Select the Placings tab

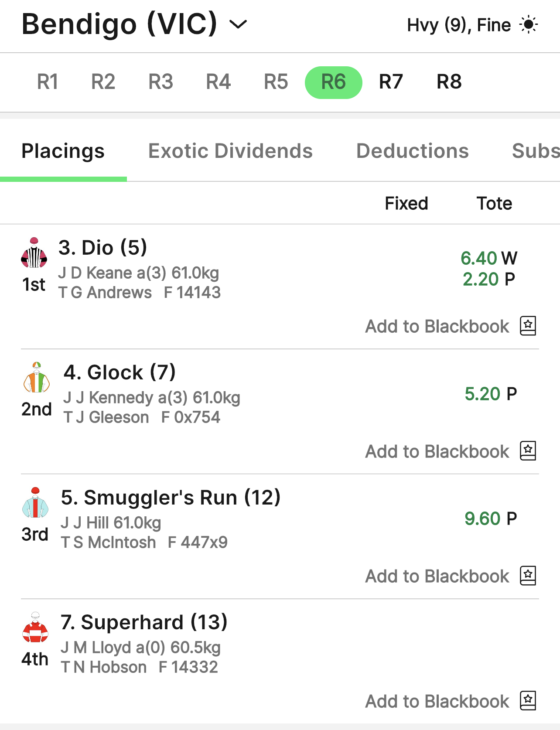tap(63, 151)
